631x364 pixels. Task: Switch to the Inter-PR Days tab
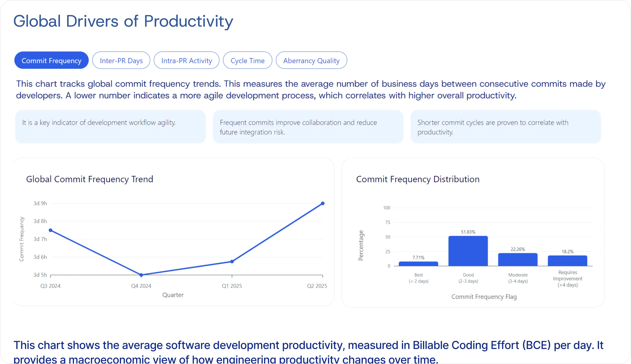coord(121,61)
